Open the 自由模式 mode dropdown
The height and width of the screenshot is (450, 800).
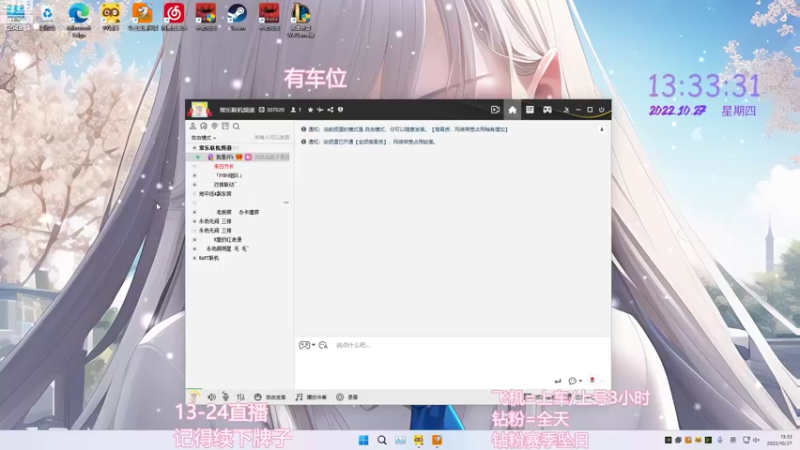tap(204, 138)
